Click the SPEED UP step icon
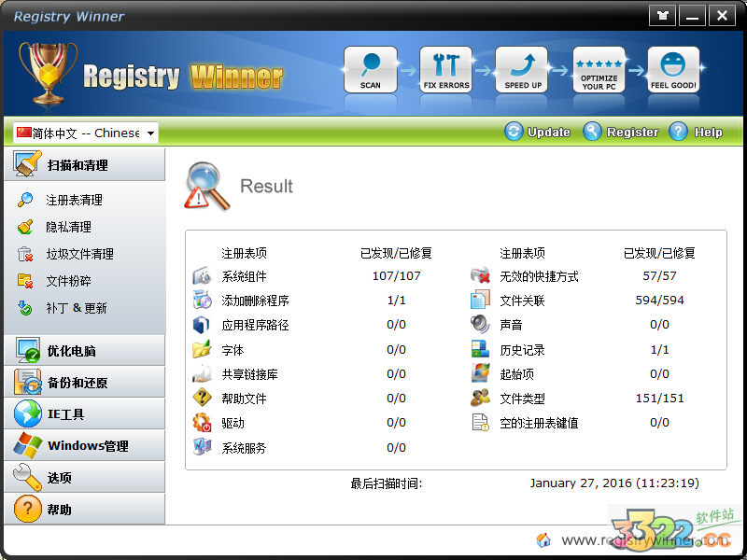The image size is (747, 560). tap(522, 69)
